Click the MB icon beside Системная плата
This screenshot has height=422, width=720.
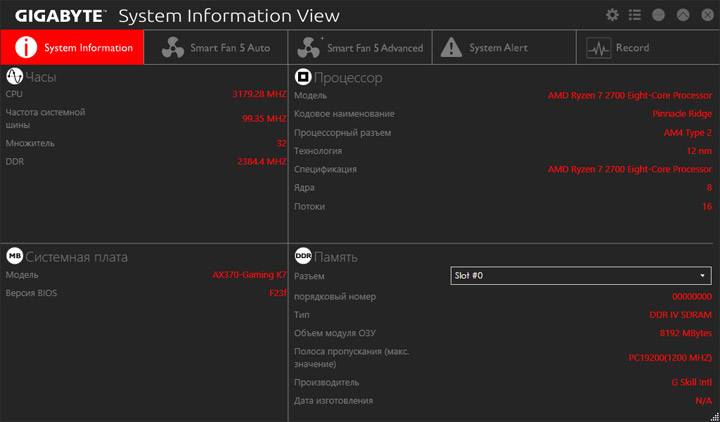point(14,256)
